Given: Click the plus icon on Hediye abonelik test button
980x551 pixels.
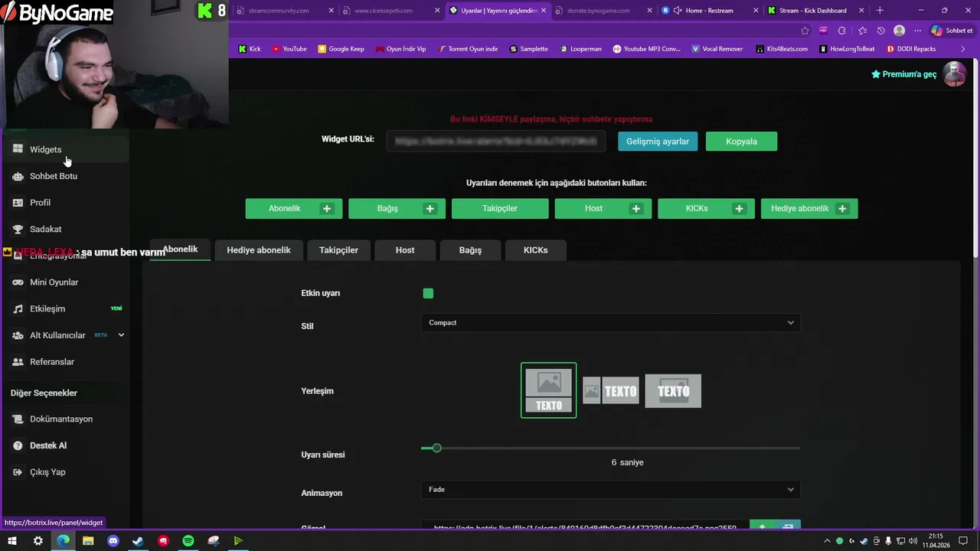Looking at the screenshot, I should click(x=842, y=208).
